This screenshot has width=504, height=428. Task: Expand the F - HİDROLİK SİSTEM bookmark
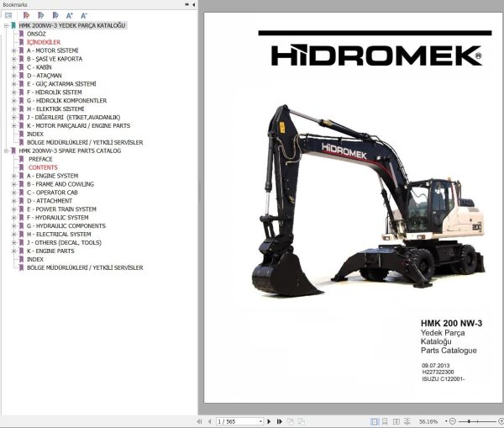click(x=13, y=92)
